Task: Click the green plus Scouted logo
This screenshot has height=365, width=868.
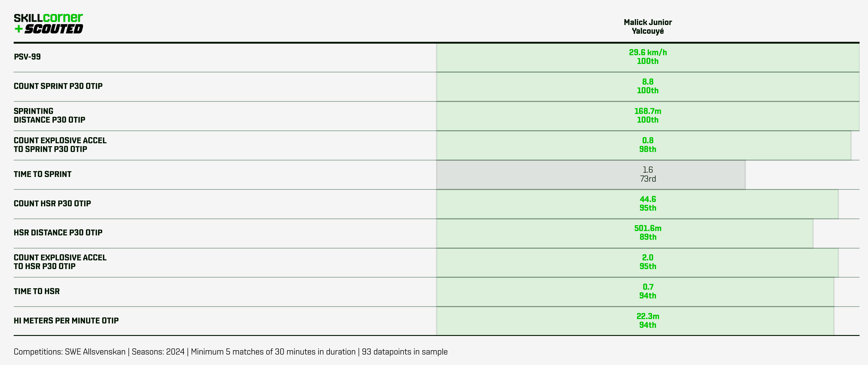Action: pyautogui.click(x=48, y=29)
